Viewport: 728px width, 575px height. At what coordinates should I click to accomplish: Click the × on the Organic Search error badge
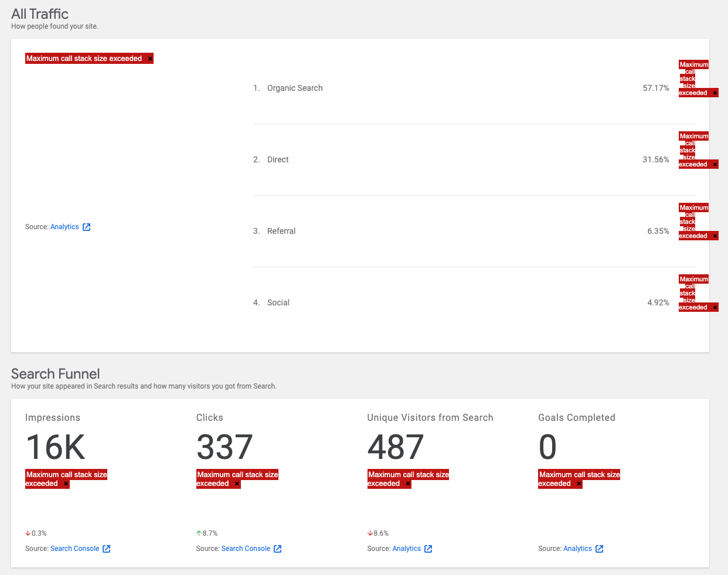pos(714,93)
